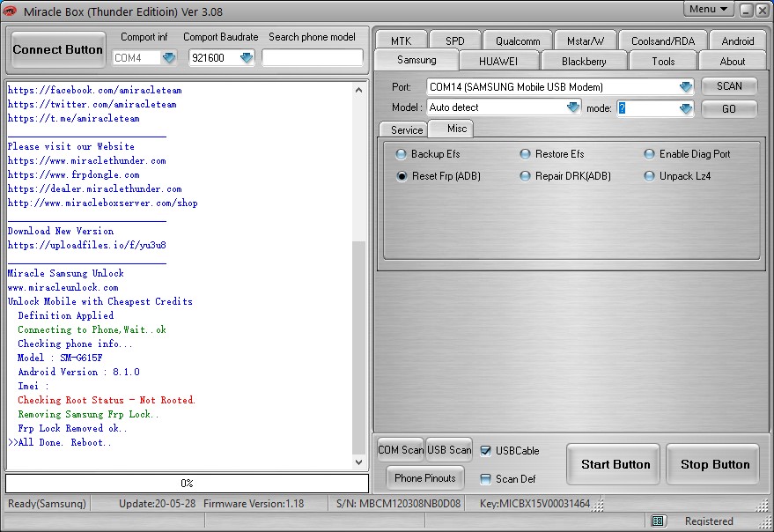Click the USB Scan button
This screenshot has height=532, width=774.
click(x=449, y=450)
